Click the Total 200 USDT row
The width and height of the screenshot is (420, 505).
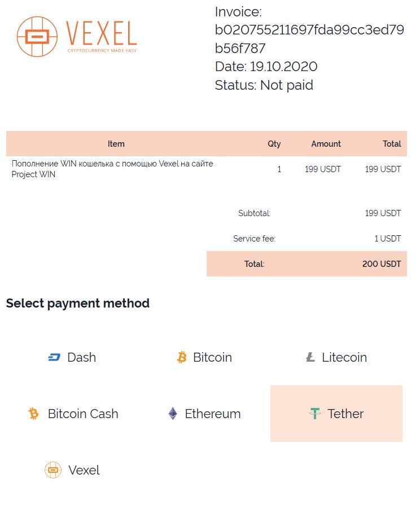pyautogui.click(x=307, y=264)
